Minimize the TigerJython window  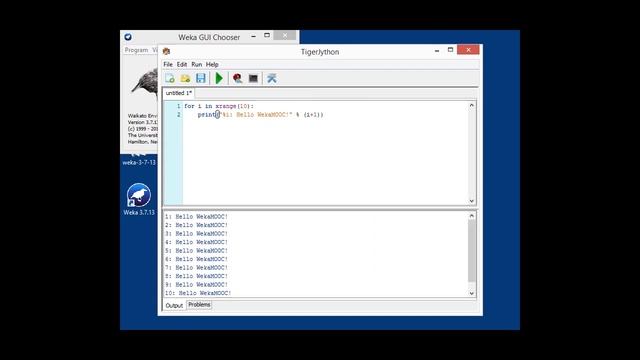coord(437,51)
